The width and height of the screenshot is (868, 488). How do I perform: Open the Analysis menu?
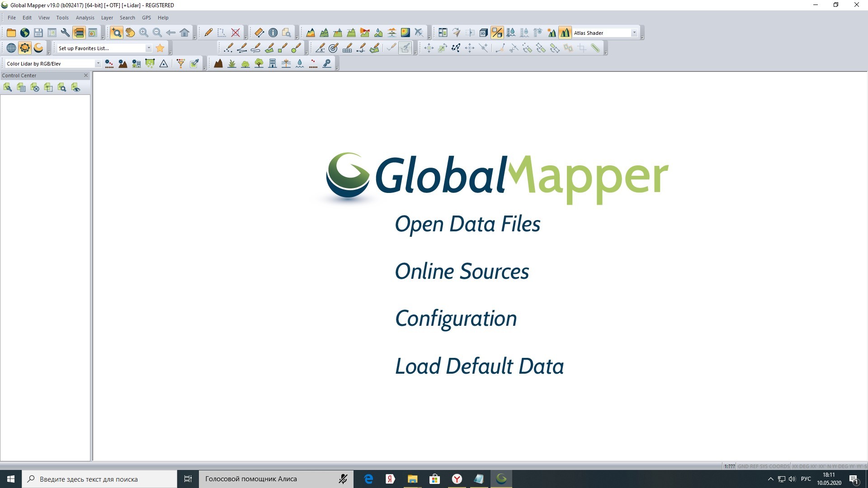[85, 18]
